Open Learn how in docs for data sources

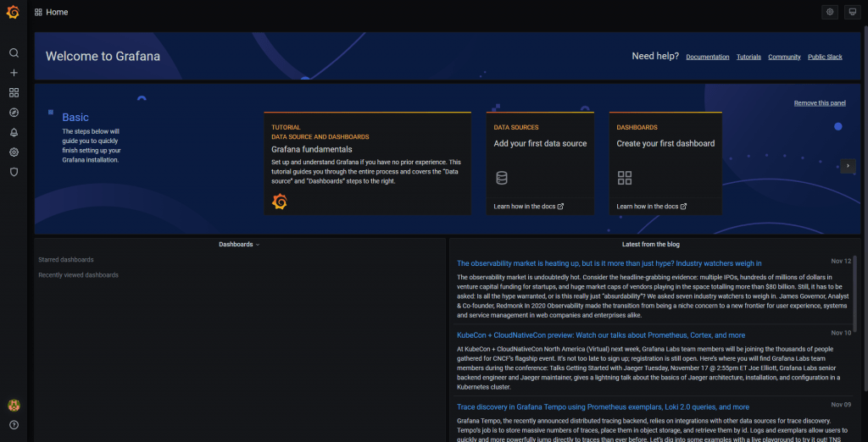point(529,207)
